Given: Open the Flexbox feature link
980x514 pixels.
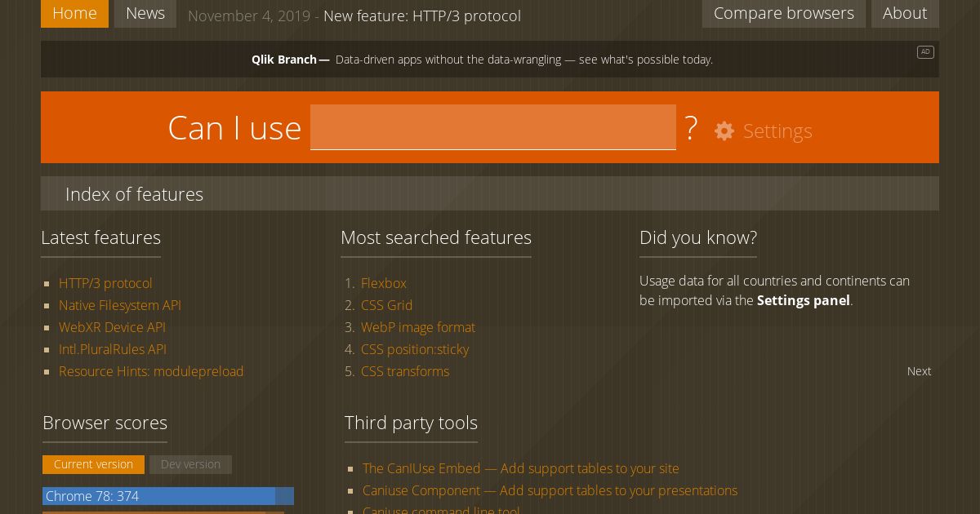Looking at the screenshot, I should click(x=384, y=283).
